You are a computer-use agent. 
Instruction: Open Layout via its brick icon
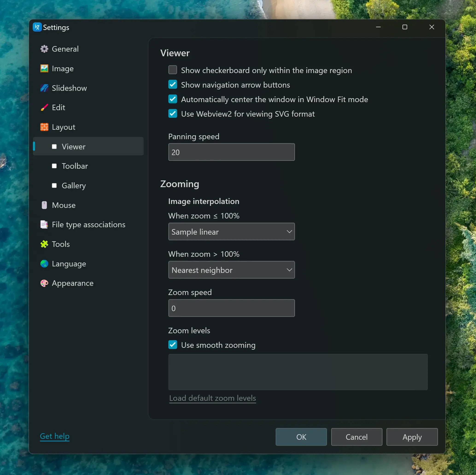[44, 127]
